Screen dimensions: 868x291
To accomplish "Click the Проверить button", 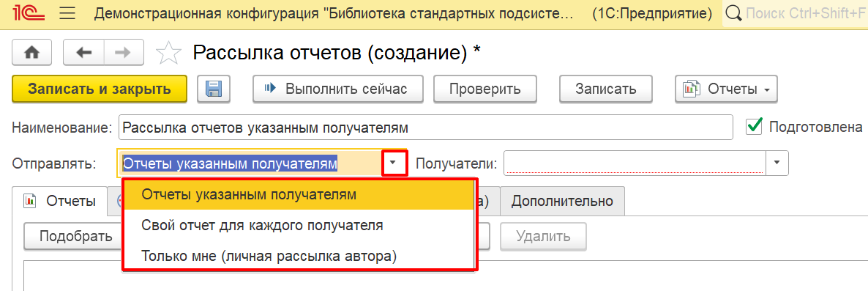I will click(485, 89).
